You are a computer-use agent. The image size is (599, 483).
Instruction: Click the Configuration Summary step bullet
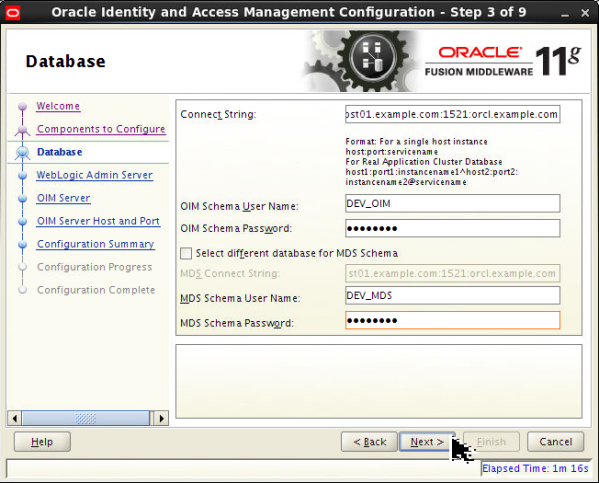point(23,244)
